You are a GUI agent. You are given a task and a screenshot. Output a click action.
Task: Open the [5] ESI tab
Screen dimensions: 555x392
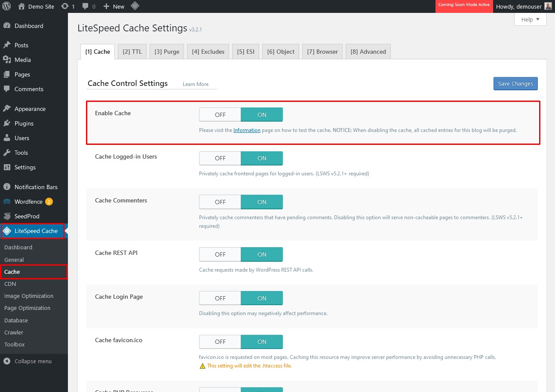[x=245, y=52]
